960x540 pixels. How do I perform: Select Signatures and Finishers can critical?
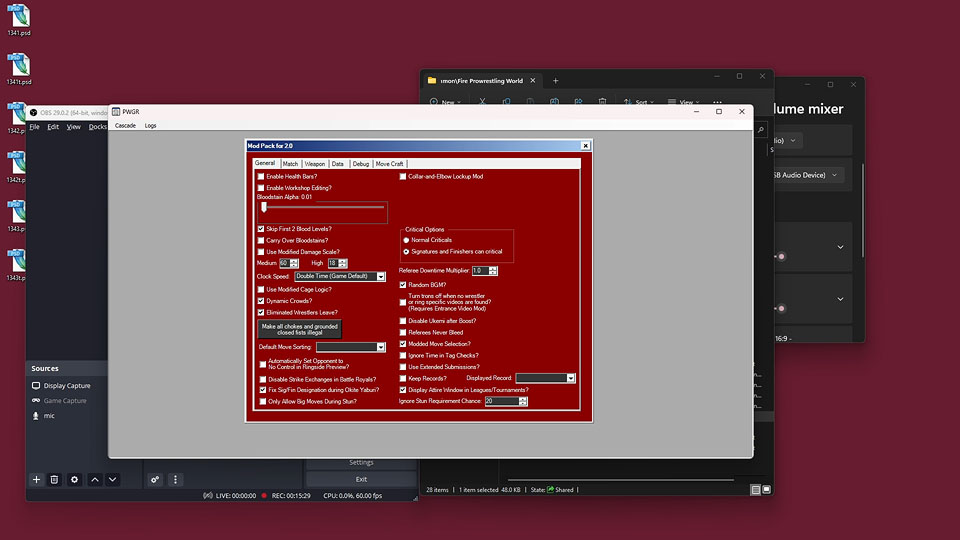[x=406, y=252]
